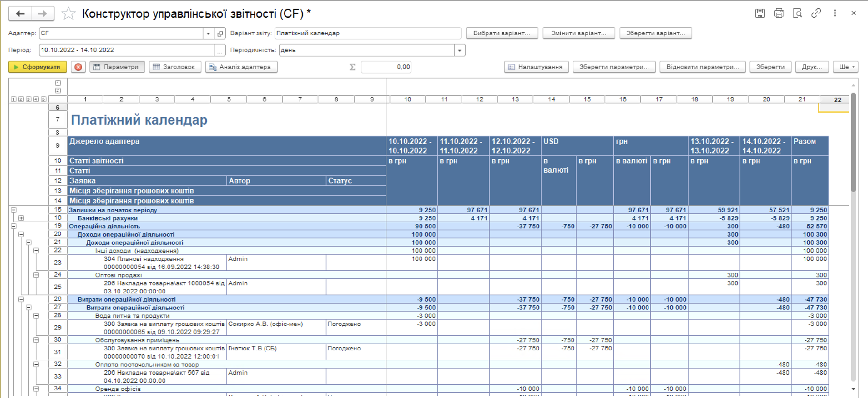Open the adapter CF record icon
Viewport: 868px width, 398px height.
[x=220, y=33]
